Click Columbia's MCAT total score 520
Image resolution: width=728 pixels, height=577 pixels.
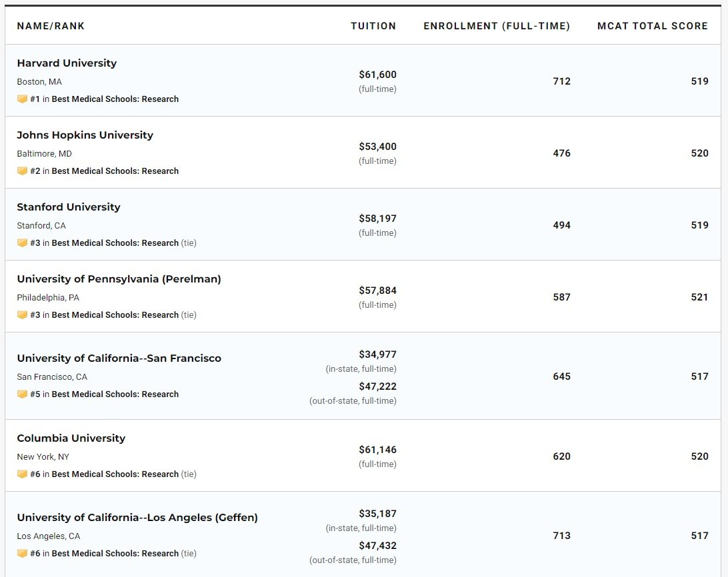(x=700, y=456)
